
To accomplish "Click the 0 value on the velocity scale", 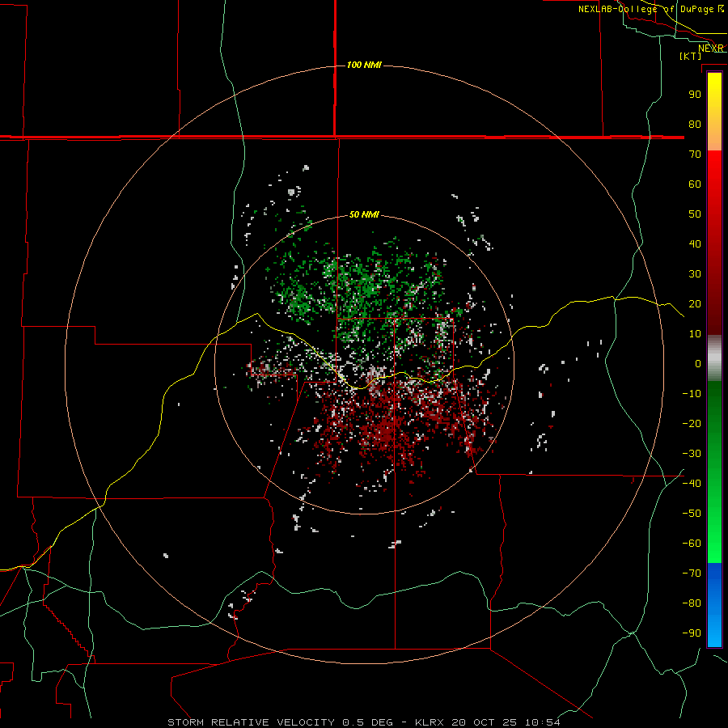I will tap(698, 363).
